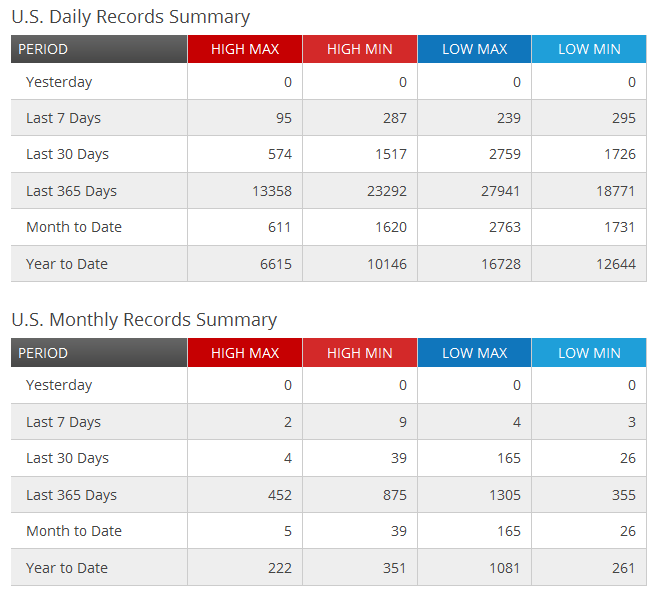647x599 pixels.
Task: Click the Monthly Records 'Month to Date' row label
Action: (x=74, y=531)
